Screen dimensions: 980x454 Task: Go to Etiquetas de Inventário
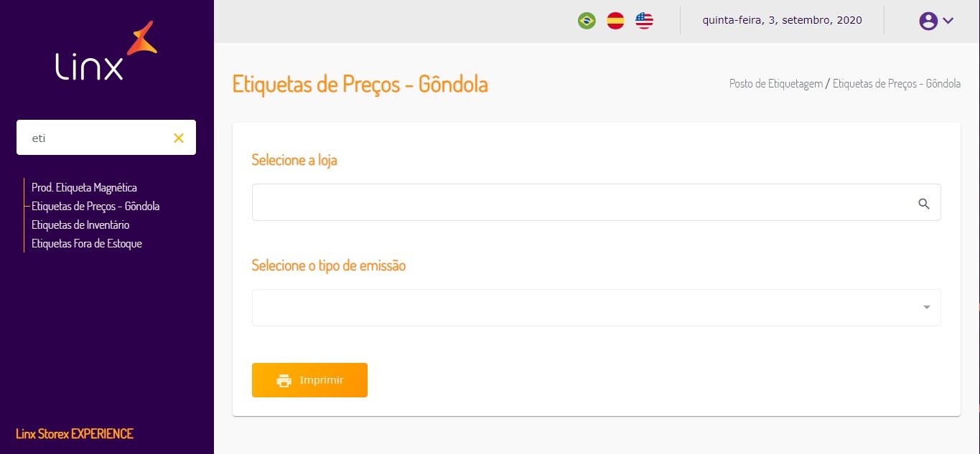[x=80, y=225]
